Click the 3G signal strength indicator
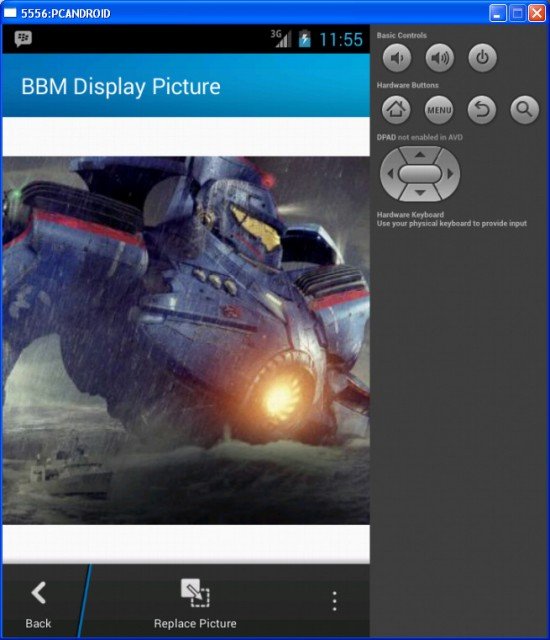This screenshot has width=550, height=640. (281, 38)
